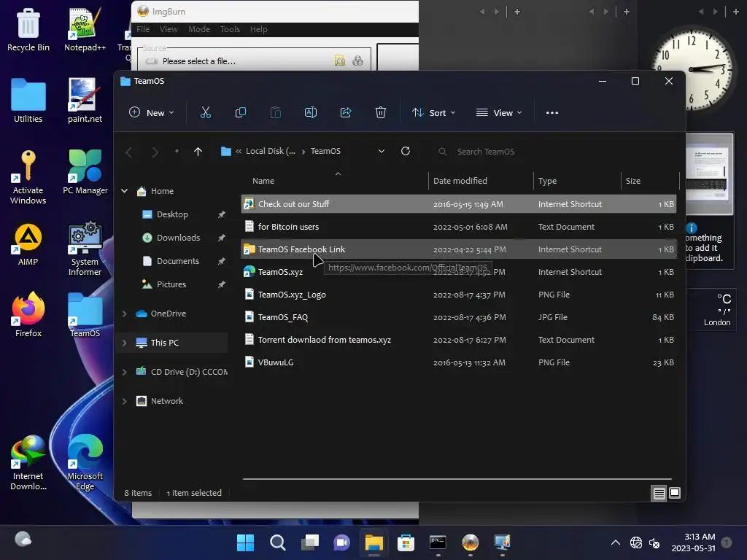Select the TeamOS.xyz_Logo PNG file
Screen dimensions: 747x560
pyautogui.click(x=458, y=295)
